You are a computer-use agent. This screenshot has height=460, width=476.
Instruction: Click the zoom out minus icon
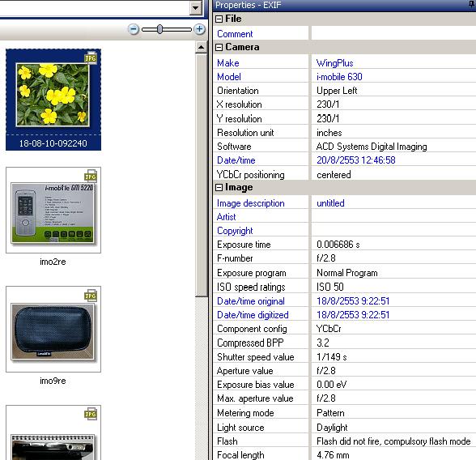(x=134, y=29)
